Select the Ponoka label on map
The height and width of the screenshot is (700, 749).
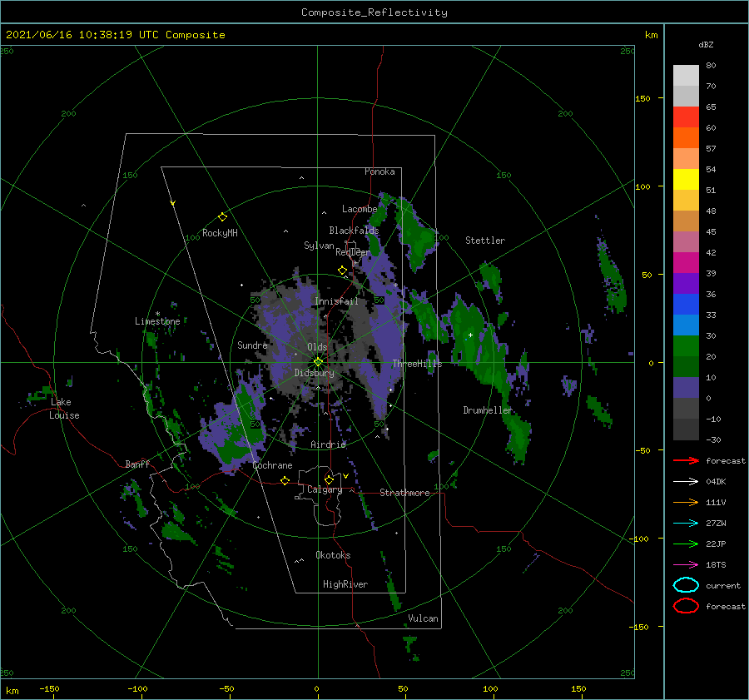379,171
